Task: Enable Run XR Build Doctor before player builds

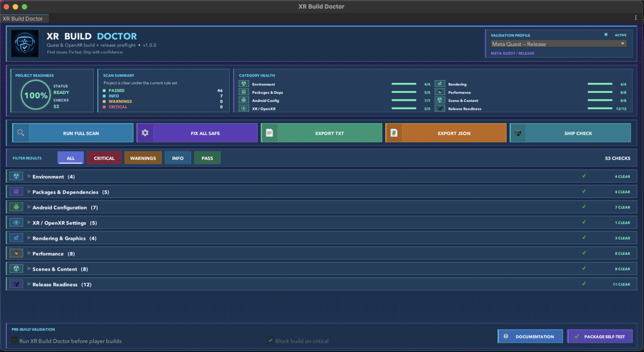Action: (14, 341)
